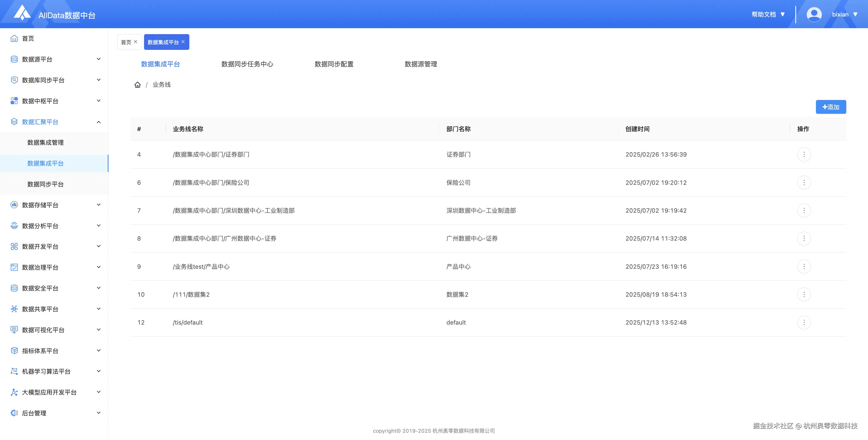Switch to 数据源管理 tab
The image size is (868, 440).
pos(420,64)
